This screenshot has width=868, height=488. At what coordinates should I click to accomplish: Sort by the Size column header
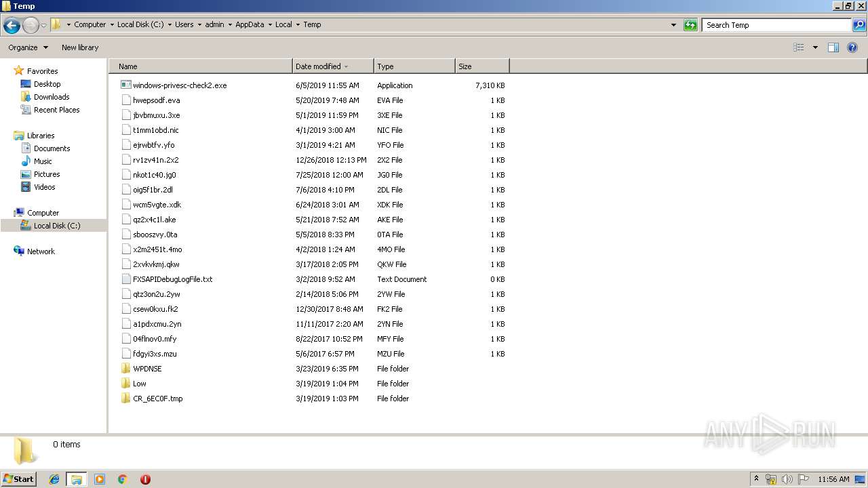click(x=482, y=66)
